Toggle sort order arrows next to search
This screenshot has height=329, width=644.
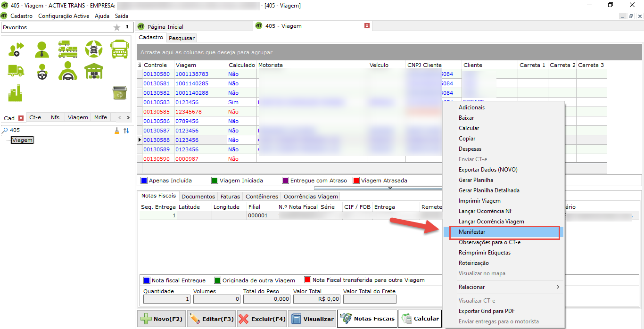(x=126, y=131)
